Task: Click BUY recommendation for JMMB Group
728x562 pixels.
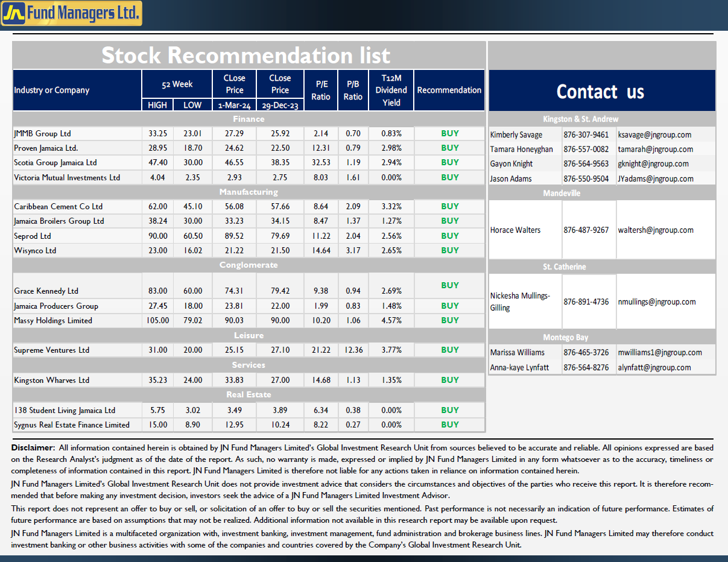Action: [x=450, y=133]
